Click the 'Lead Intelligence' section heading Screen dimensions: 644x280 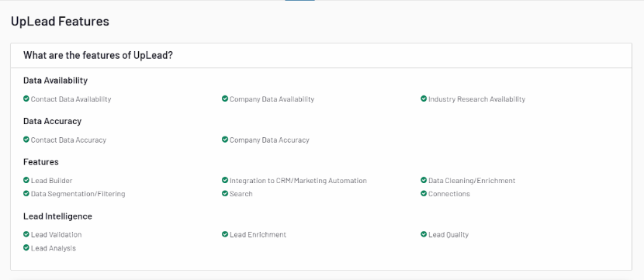(58, 216)
